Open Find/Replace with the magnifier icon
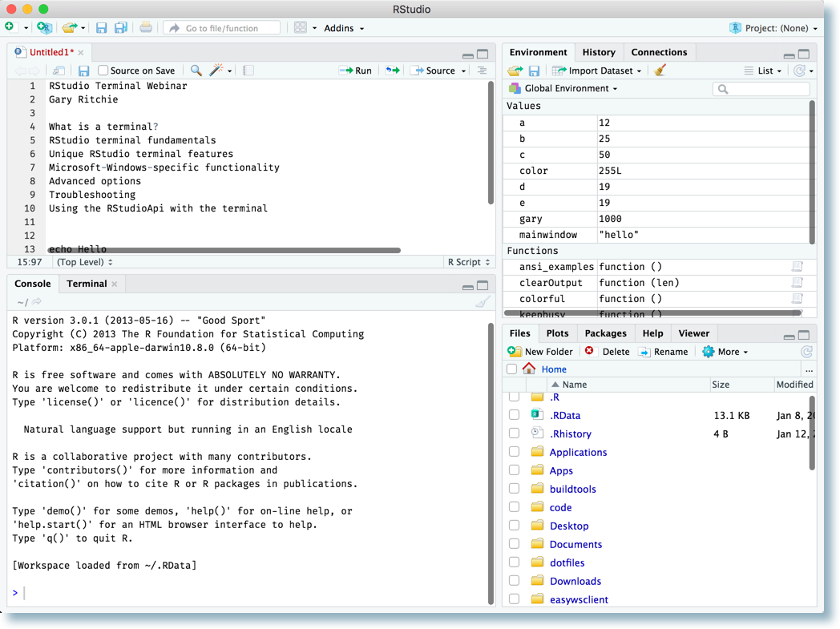The image size is (840, 629). [x=196, y=71]
